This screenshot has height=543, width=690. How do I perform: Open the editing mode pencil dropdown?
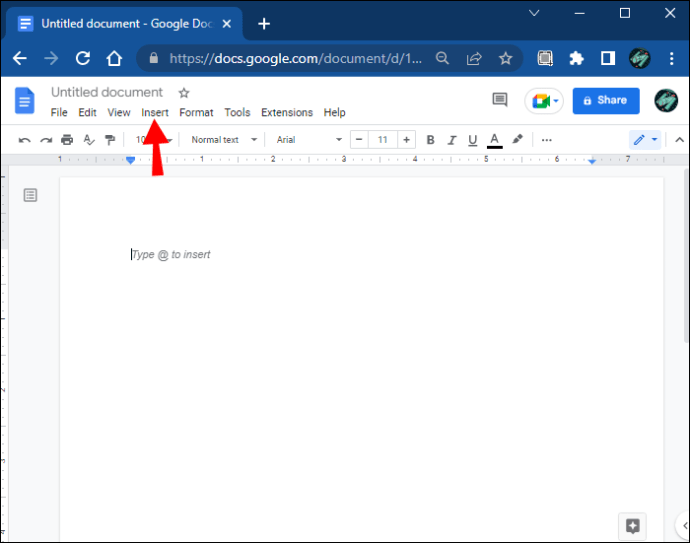(645, 140)
